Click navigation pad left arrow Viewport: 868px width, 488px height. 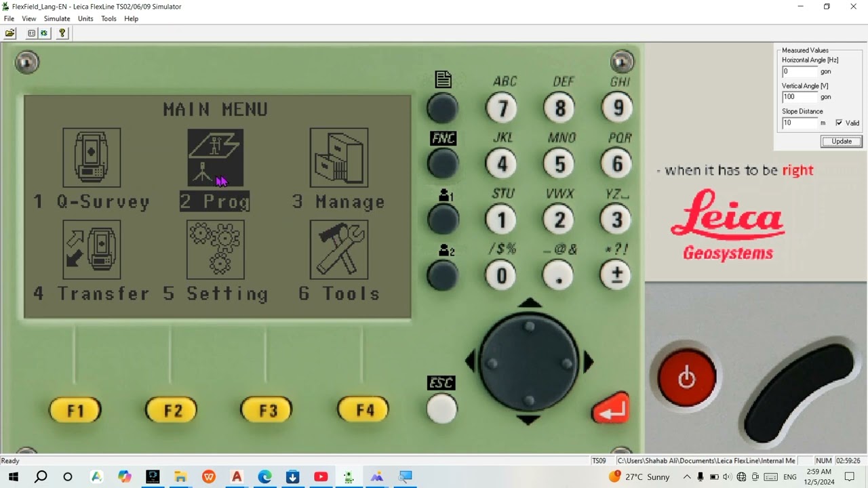pos(471,361)
